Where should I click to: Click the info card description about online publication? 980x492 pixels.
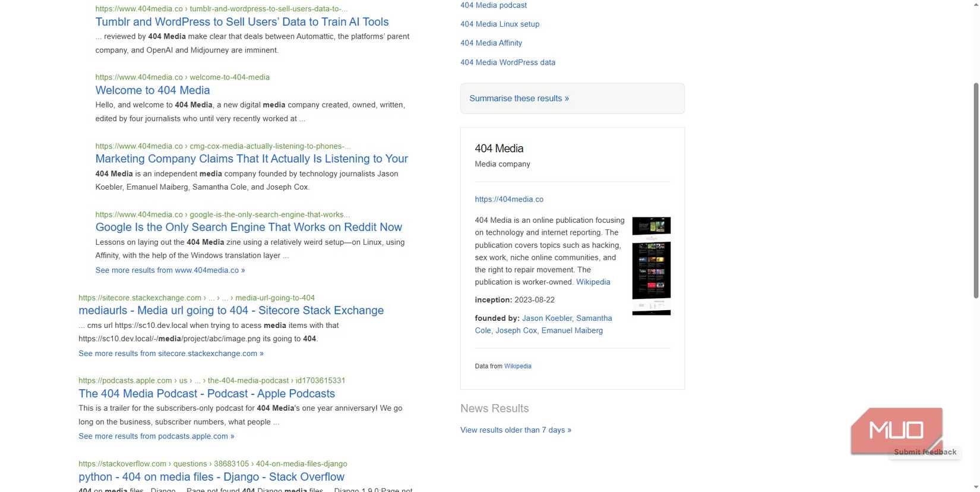550,251
